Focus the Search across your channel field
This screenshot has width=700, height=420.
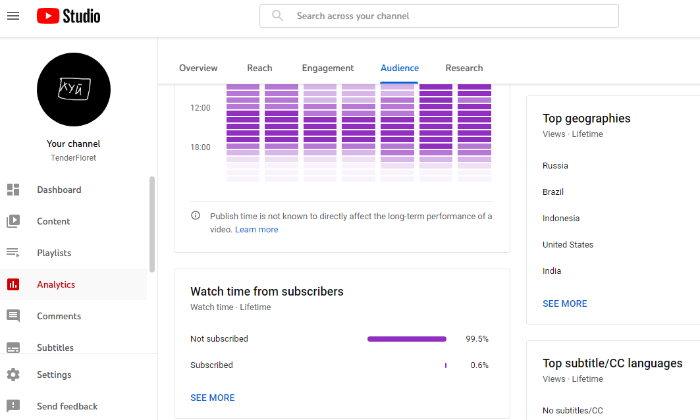439,16
